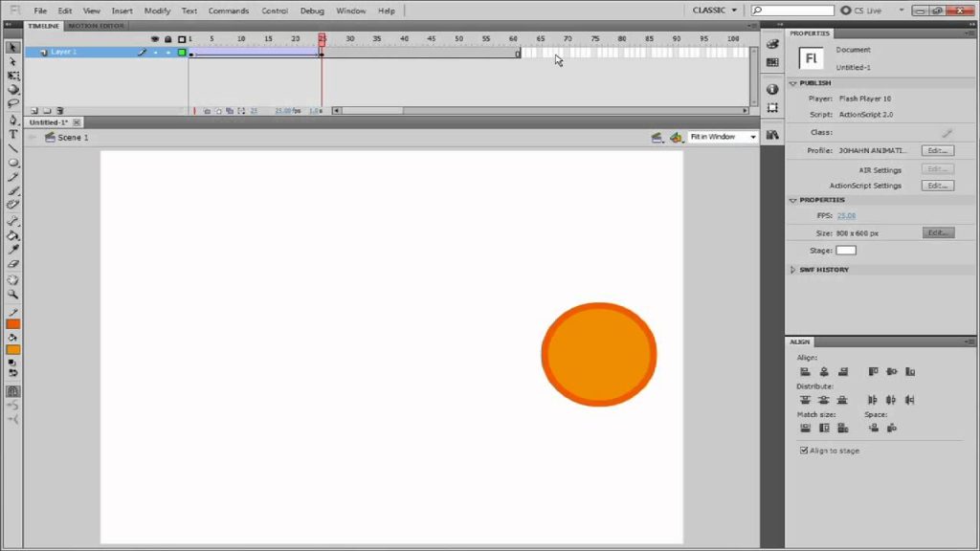The height and width of the screenshot is (551, 980).
Task: Toggle show all layers as outlines
Action: (x=182, y=38)
